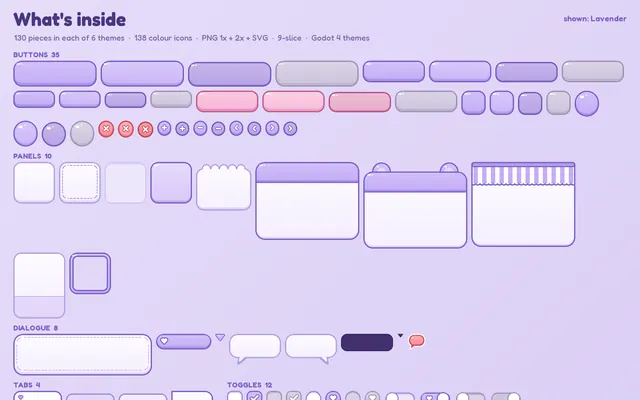This screenshot has width=640, height=400.
Task: Click the darker medium lavender button, top row
Action: tap(527, 72)
